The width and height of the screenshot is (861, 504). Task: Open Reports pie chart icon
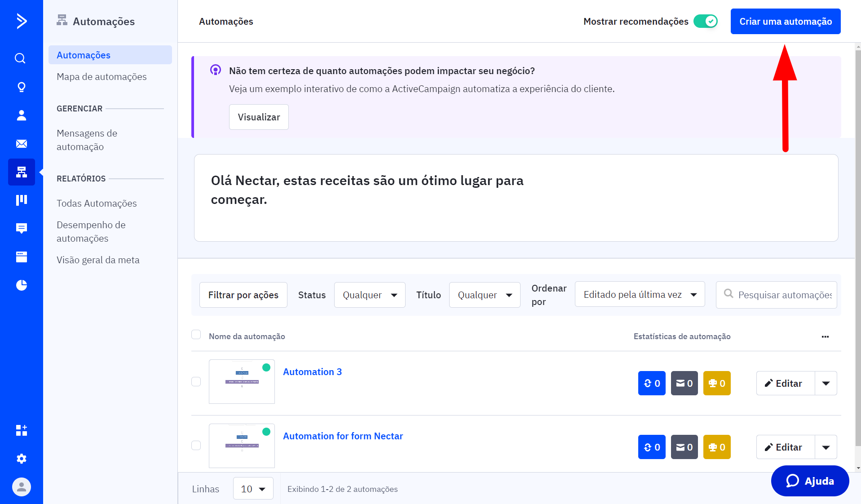point(21,285)
